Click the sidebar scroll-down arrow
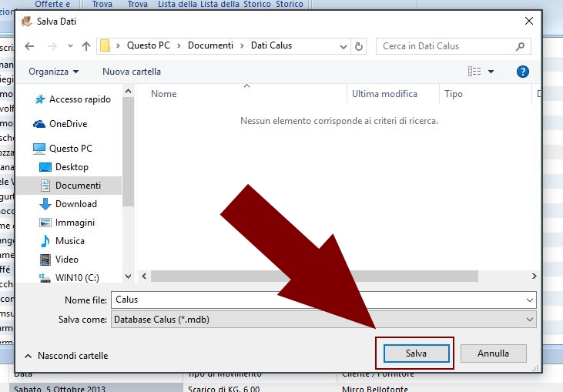 point(128,276)
